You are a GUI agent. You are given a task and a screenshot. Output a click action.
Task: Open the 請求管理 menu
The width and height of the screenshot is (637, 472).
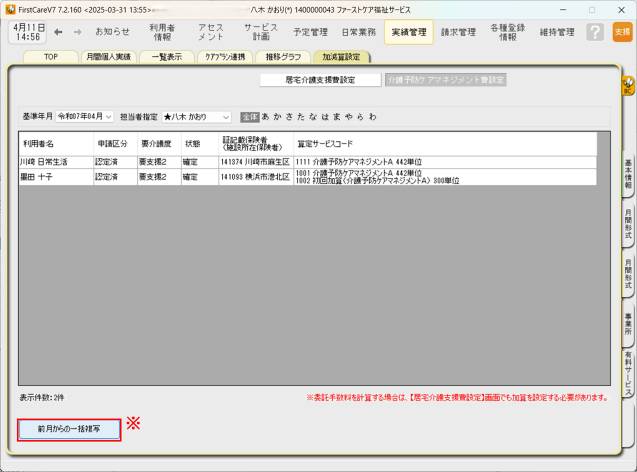459,32
